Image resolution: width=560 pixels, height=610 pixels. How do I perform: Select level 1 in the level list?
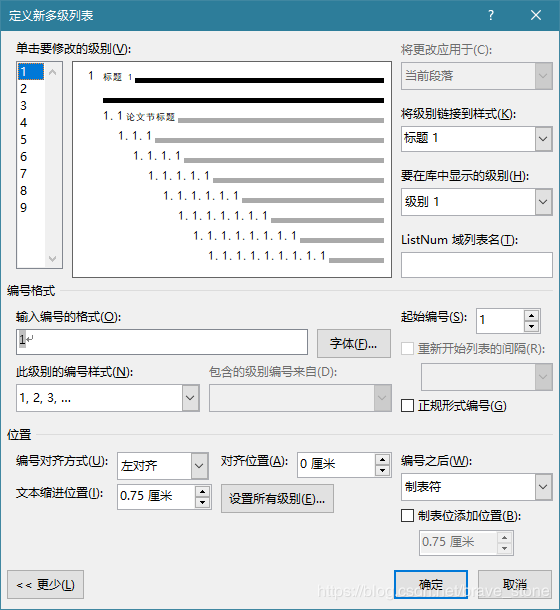(x=31, y=72)
